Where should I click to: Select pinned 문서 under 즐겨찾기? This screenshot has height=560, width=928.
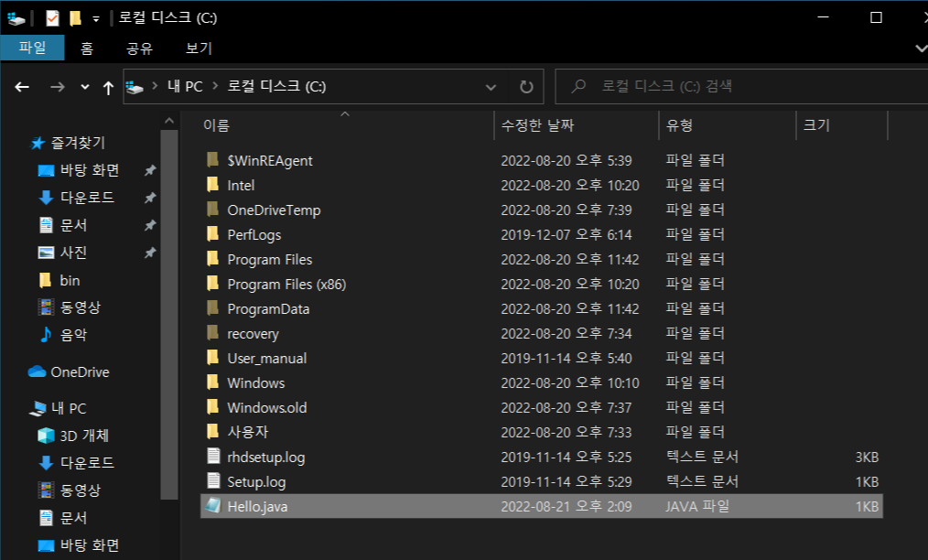pyautogui.click(x=73, y=225)
